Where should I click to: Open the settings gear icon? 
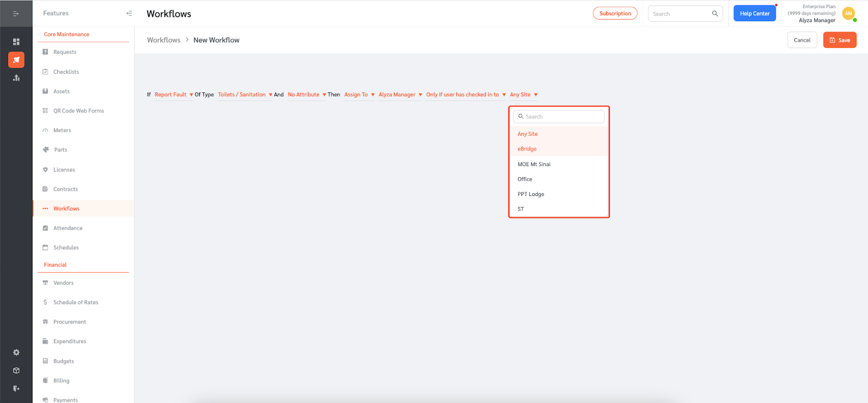tap(16, 352)
